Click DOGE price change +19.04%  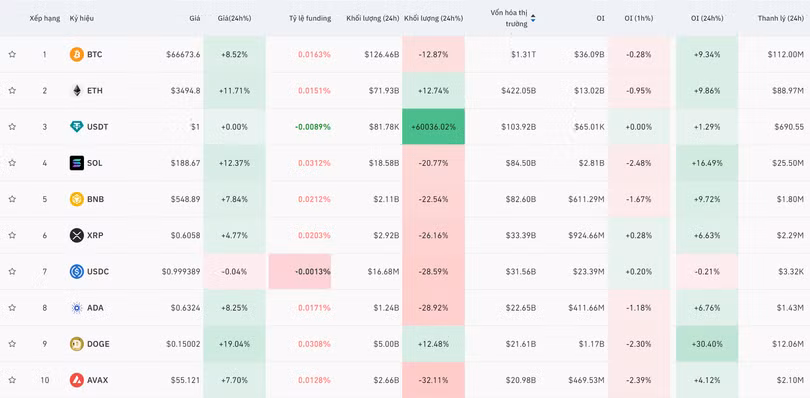pos(235,344)
